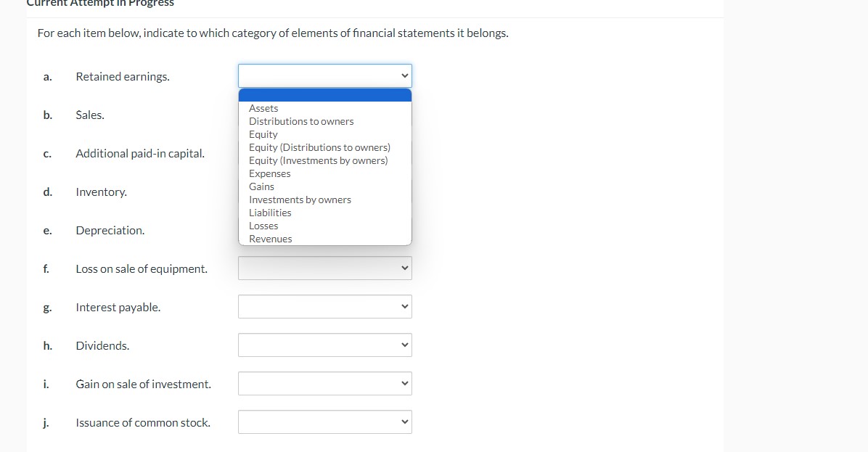Click the Retained earnings dropdown chevron
This screenshot has width=868, height=452.
[x=404, y=75]
